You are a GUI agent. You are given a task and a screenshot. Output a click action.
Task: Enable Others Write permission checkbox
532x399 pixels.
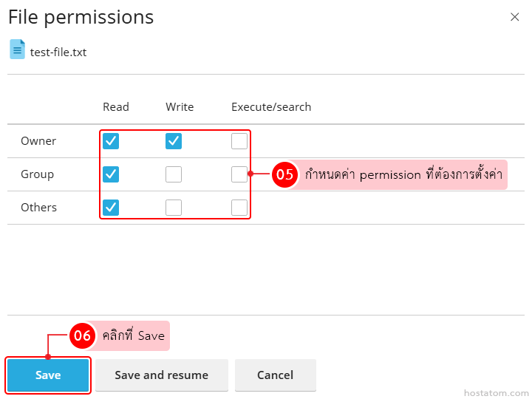[174, 208]
